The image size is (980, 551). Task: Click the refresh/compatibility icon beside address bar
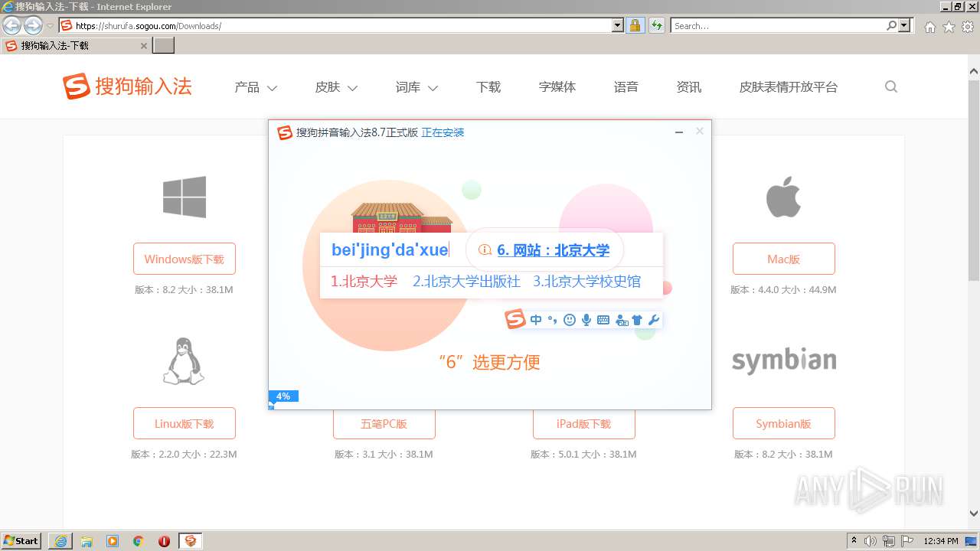pyautogui.click(x=656, y=26)
